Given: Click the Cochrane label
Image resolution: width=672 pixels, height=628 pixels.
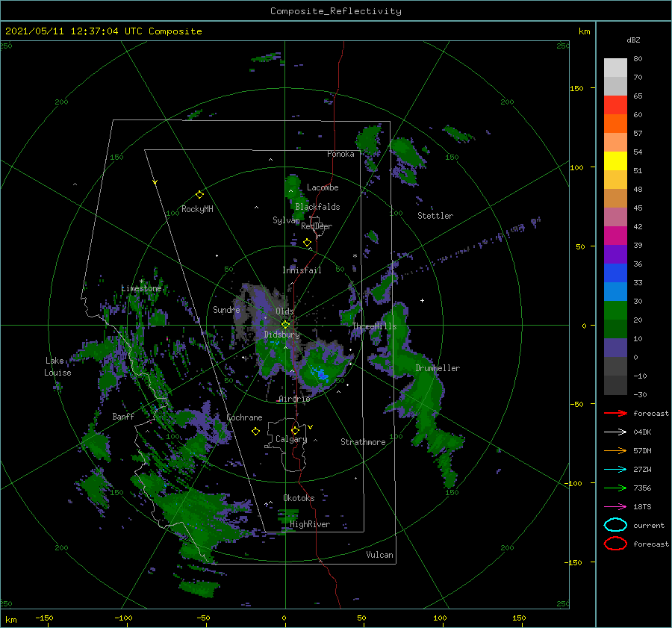Looking at the screenshot, I should click(244, 417).
